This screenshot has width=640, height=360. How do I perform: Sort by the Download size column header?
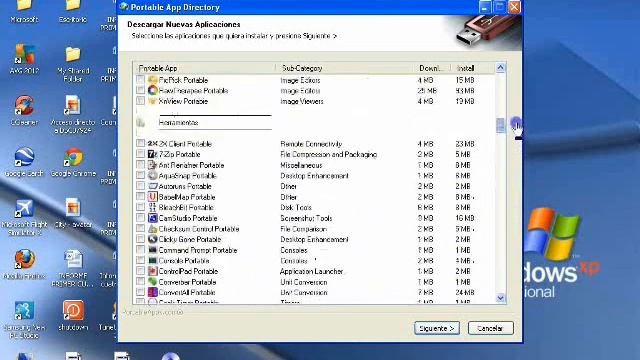[433, 68]
